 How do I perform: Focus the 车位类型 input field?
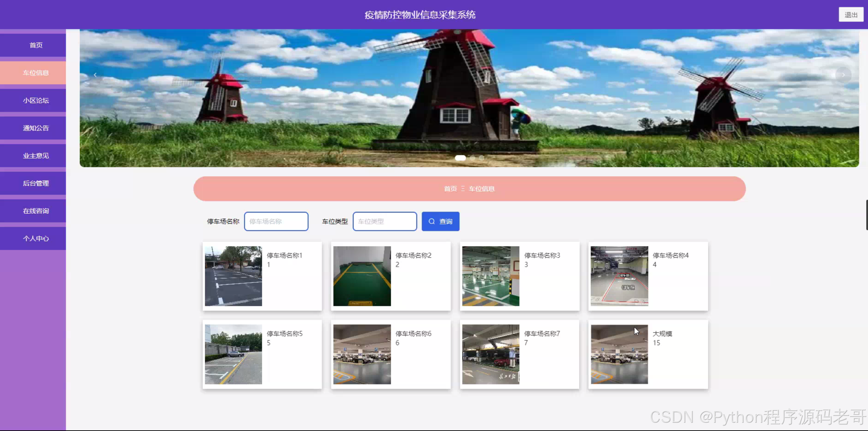385,222
